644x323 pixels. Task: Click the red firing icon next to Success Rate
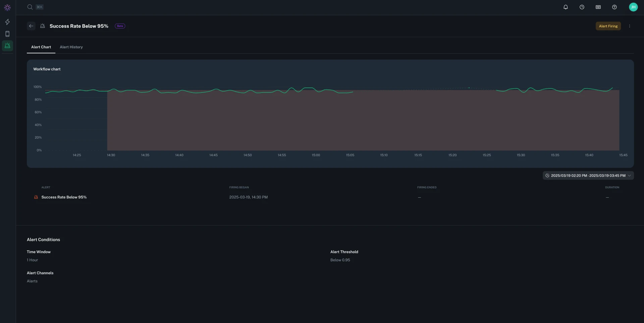click(x=36, y=197)
